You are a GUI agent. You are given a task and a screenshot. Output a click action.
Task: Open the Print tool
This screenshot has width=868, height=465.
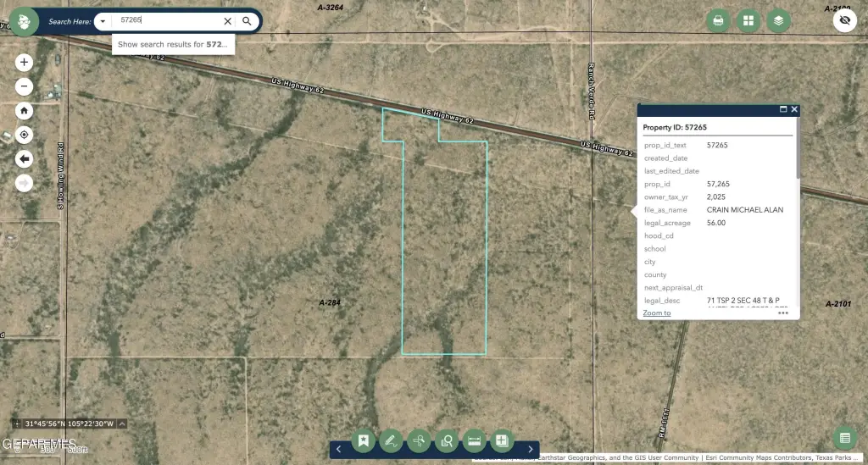(718, 21)
